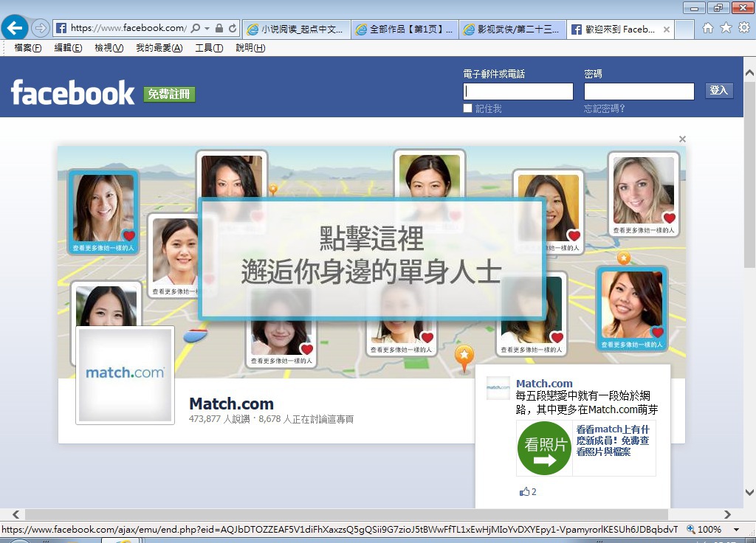Click the 忘記密碼? link

(604, 109)
